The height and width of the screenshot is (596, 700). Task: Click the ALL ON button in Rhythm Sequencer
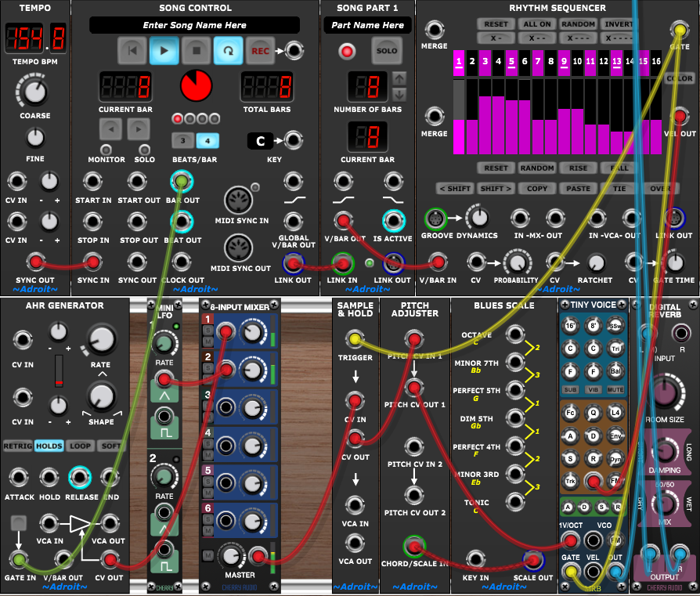pyautogui.click(x=537, y=24)
